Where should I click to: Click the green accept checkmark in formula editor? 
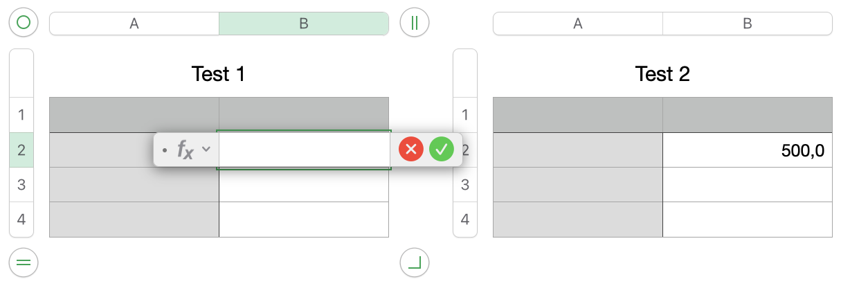(442, 149)
